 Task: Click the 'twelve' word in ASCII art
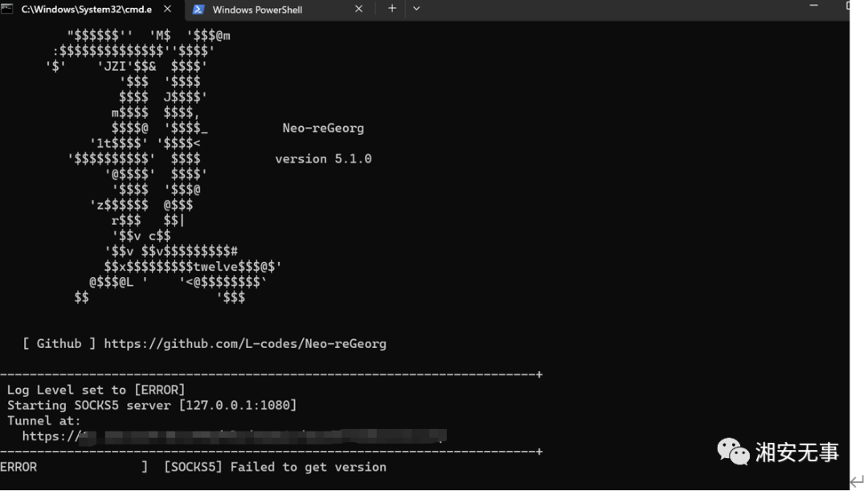(216, 267)
